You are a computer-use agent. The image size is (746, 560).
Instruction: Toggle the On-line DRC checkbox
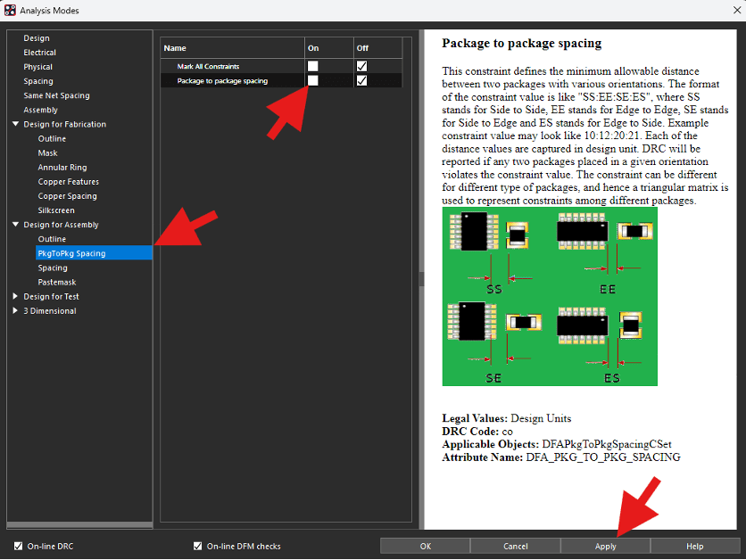pos(18,546)
